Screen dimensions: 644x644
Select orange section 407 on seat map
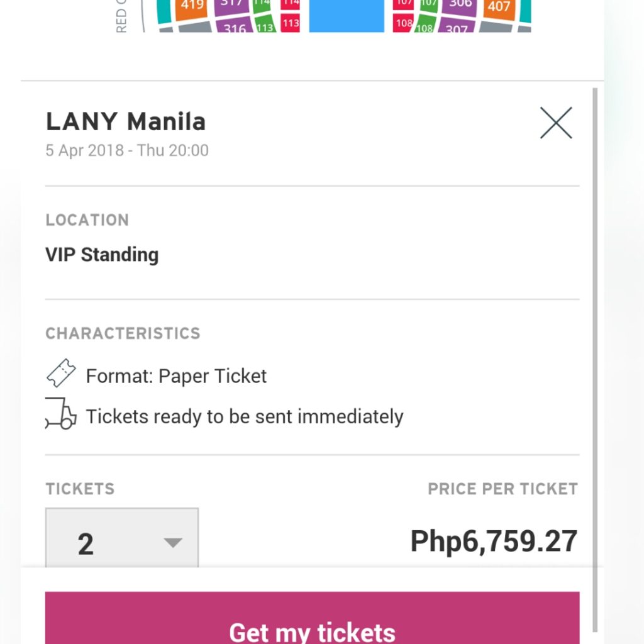coord(499,9)
